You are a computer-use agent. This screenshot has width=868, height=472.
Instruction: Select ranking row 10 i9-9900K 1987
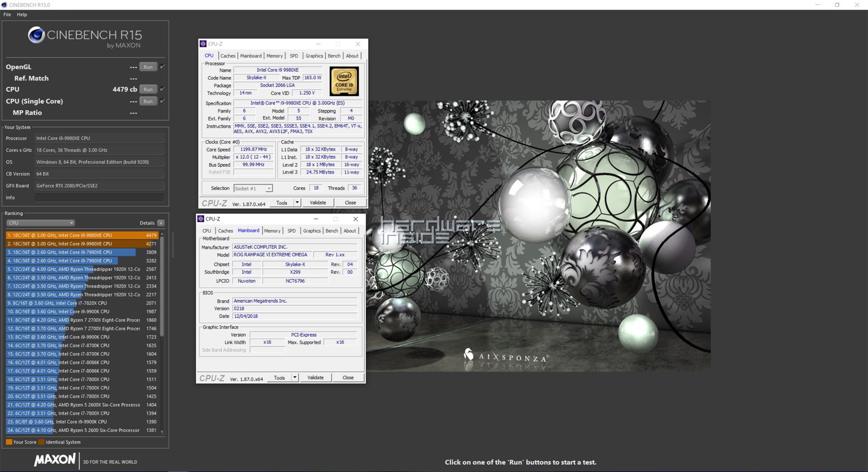click(x=82, y=312)
